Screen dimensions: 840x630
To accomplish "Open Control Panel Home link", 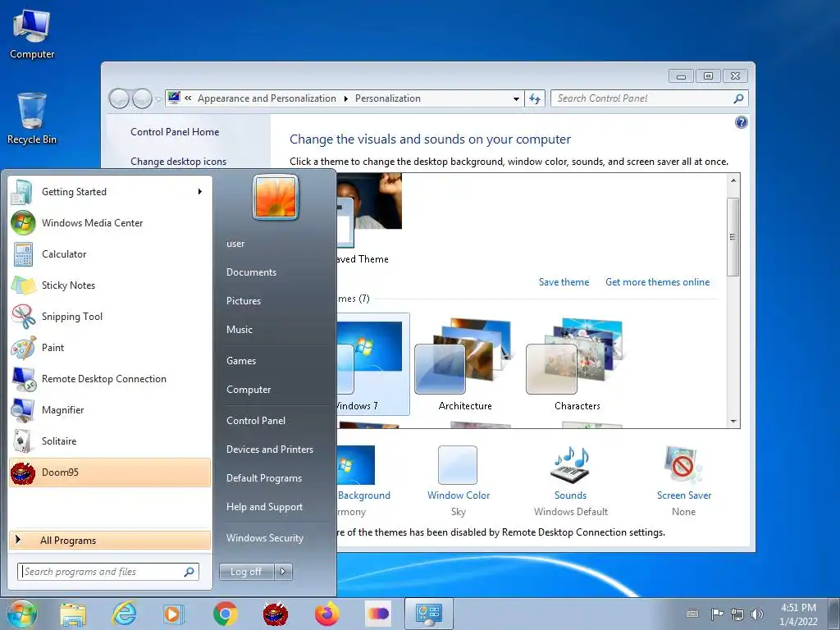I will point(175,132).
